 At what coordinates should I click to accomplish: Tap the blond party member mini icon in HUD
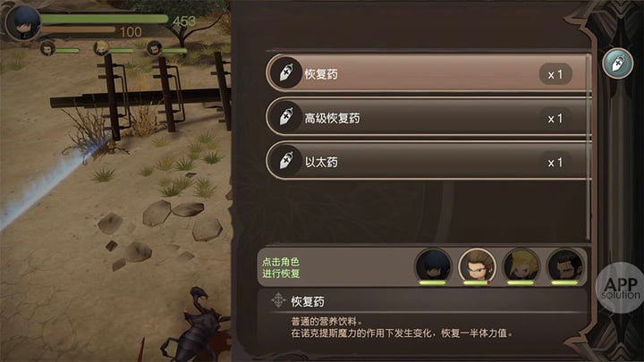coord(100,48)
